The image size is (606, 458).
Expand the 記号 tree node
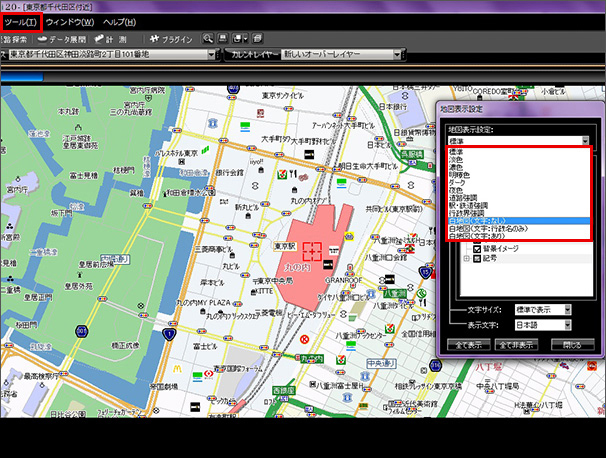(466, 259)
